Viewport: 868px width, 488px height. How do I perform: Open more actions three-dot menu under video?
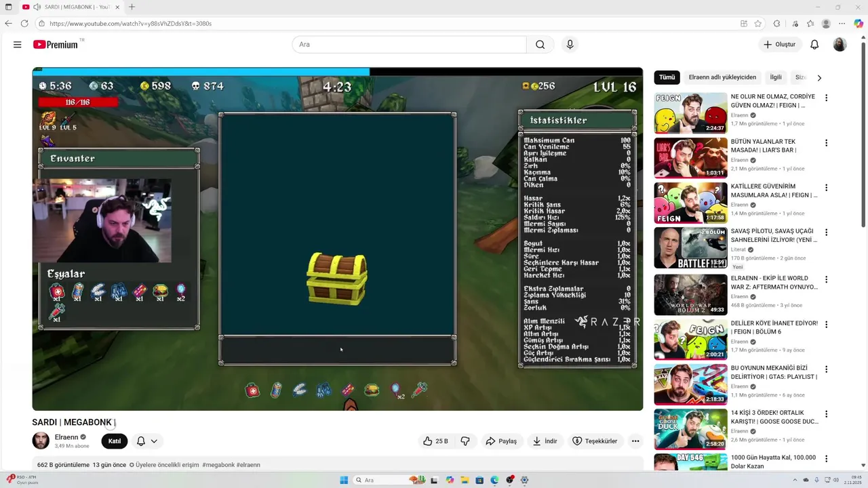click(x=635, y=441)
